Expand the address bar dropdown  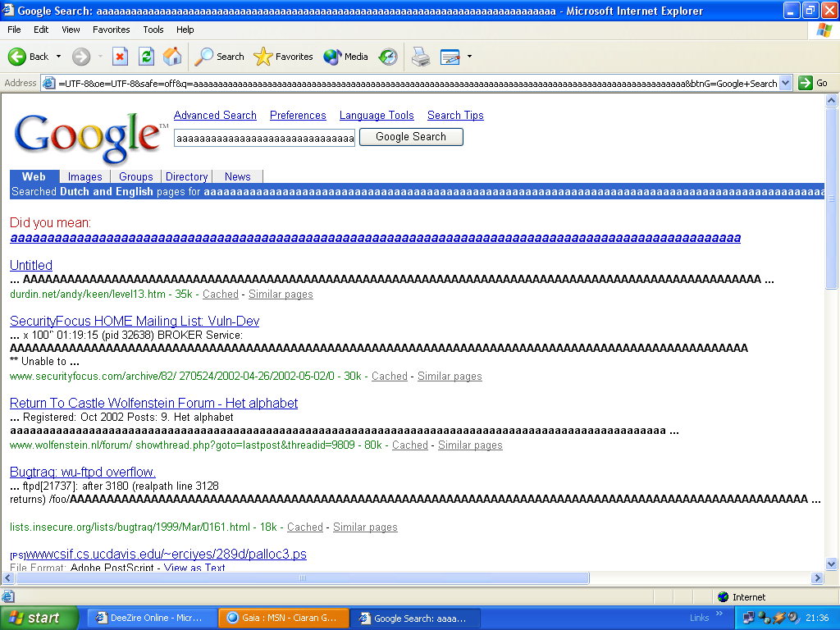point(785,83)
